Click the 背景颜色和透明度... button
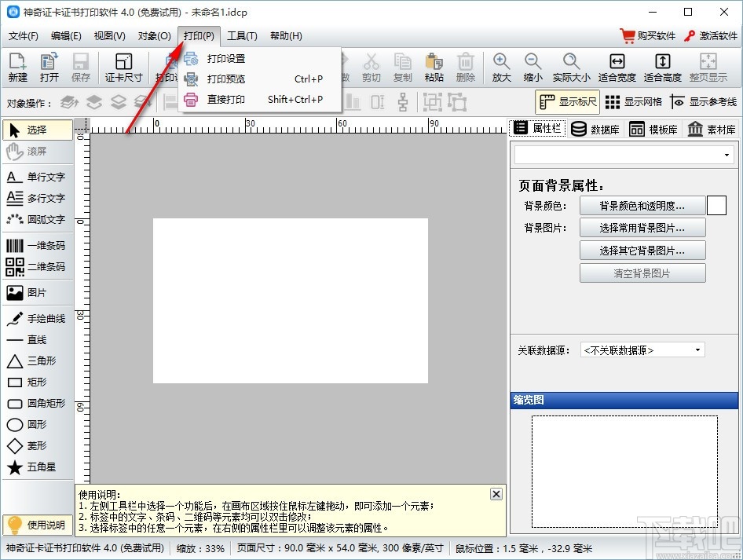Image resolution: width=743 pixels, height=560 pixels. [642, 206]
